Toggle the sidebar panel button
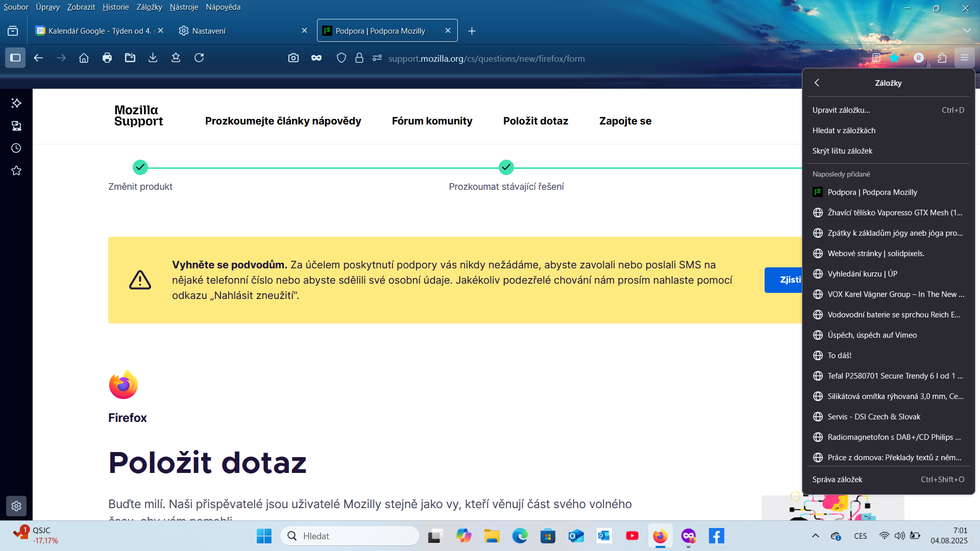Screen dimensions: 980x551 (15, 58)
